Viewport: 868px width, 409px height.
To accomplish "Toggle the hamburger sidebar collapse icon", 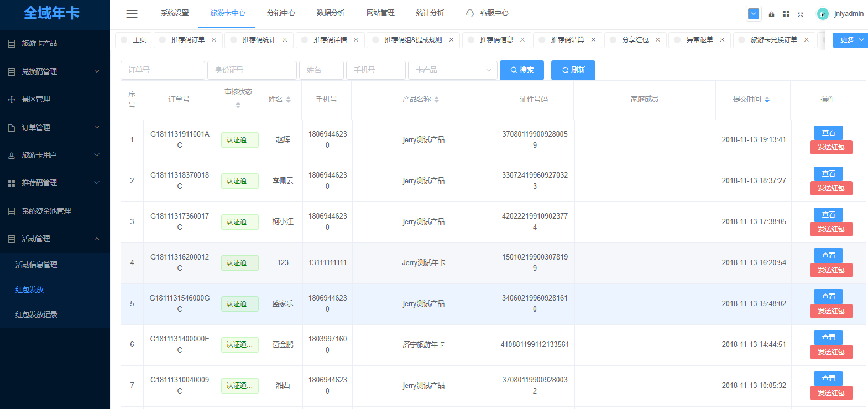I will click(132, 14).
